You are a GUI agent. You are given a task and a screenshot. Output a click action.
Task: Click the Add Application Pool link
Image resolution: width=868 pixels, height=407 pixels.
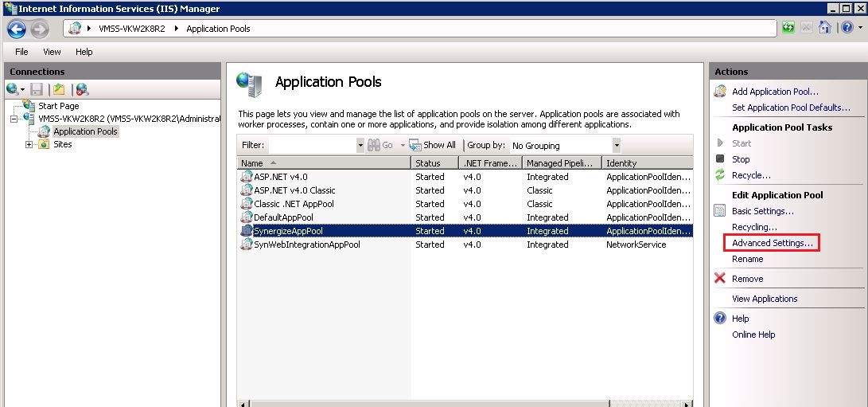pos(775,92)
